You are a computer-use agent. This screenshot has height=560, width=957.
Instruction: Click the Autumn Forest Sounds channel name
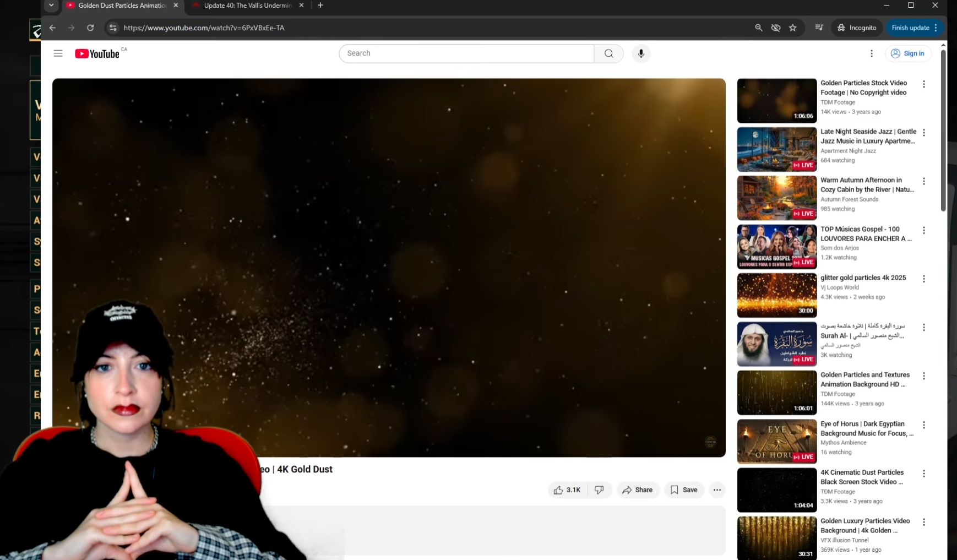pos(849,199)
